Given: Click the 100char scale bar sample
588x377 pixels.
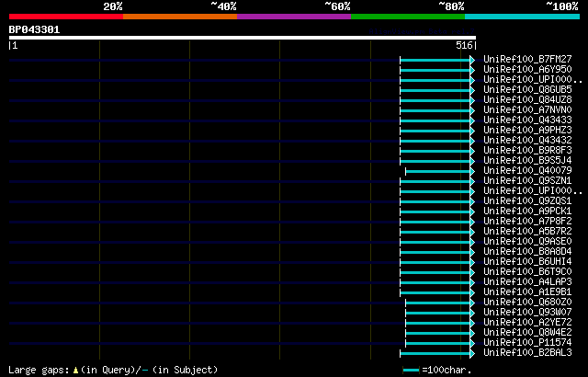Looking at the screenshot, I should (411, 371).
